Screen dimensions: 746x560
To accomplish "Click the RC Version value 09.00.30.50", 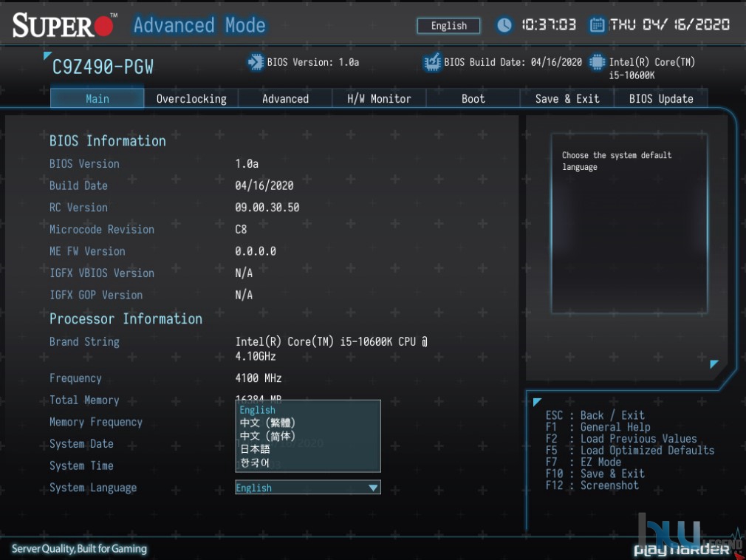I will tap(267, 208).
